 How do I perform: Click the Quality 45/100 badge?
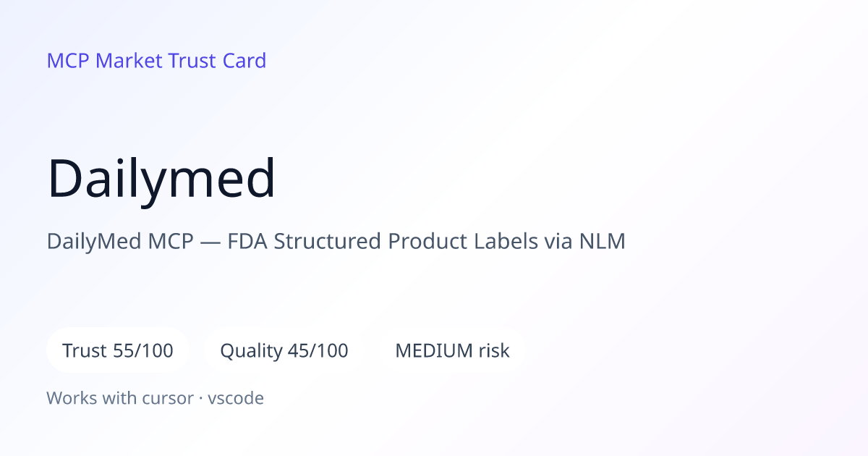click(x=284, y=351)
